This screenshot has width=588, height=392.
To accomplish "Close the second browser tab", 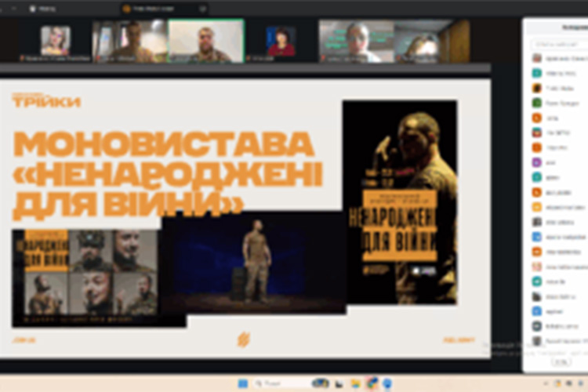I will [202, 9].
